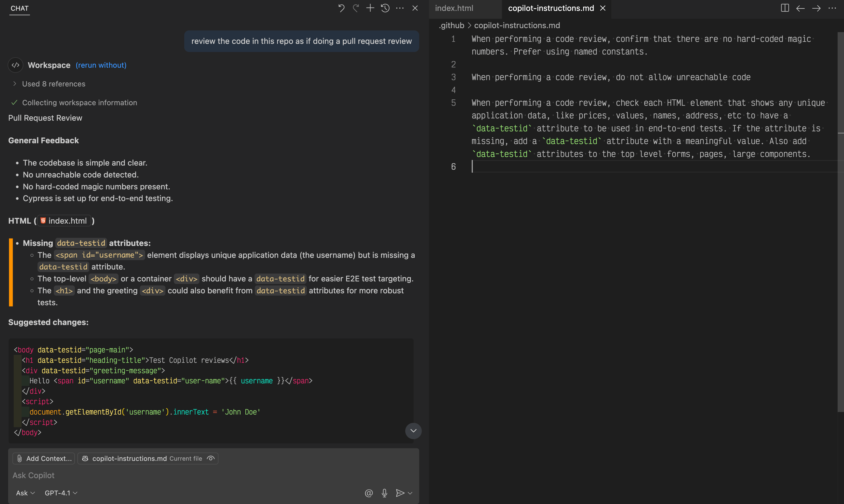The width and height of the screenshot is (844, 504).
Task: Click paperclip attach icon
Action: pos(20,458)
